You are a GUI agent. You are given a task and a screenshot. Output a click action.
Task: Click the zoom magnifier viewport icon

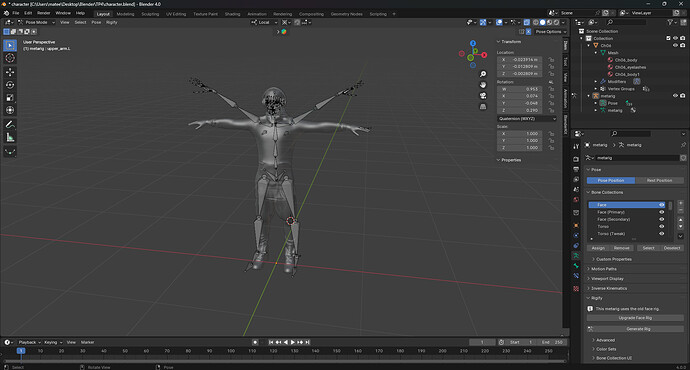tap(483, 74)
